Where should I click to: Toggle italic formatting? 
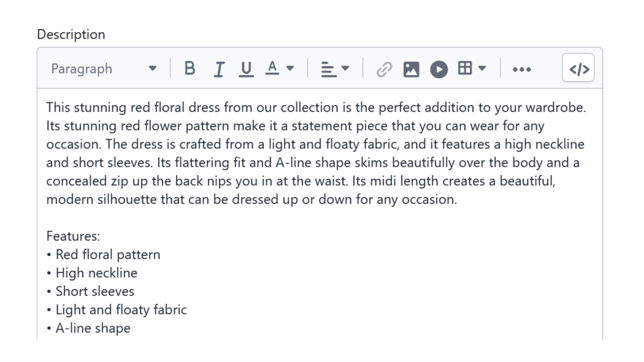click(219, 69)
